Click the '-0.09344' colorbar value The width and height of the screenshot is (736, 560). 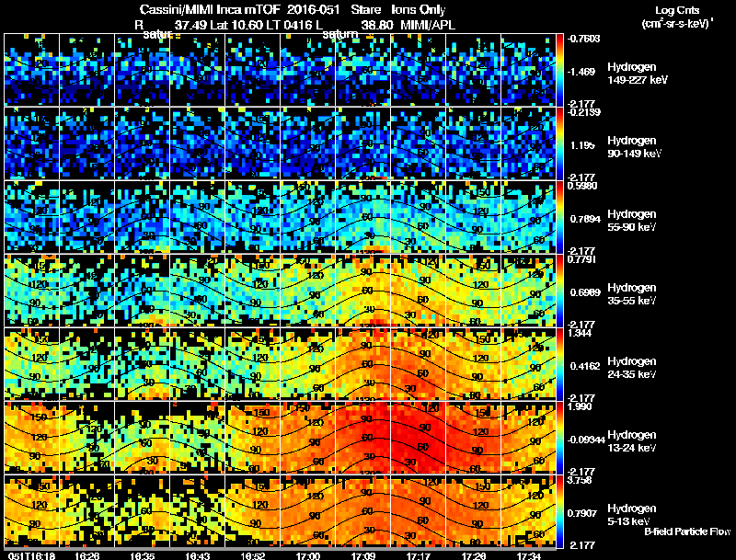586,440
